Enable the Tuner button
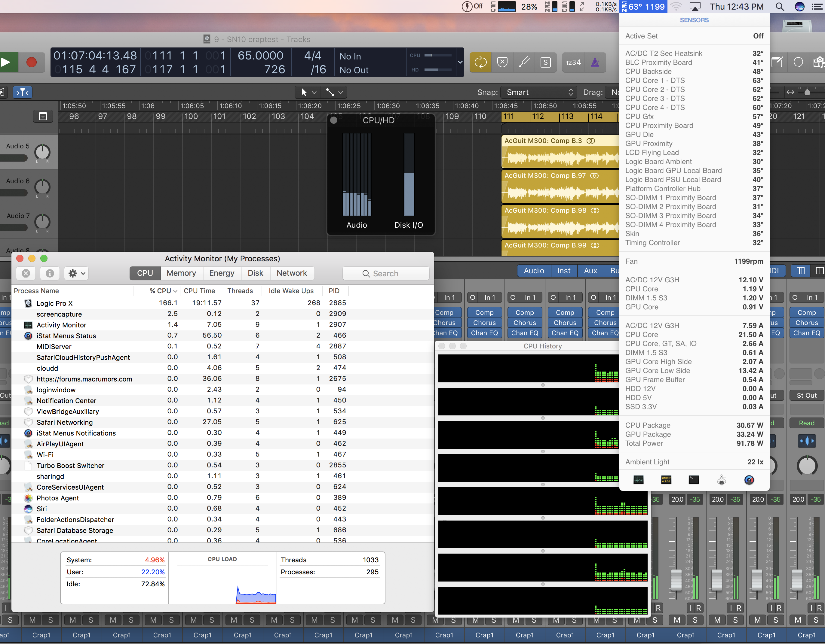 point(524,62)
